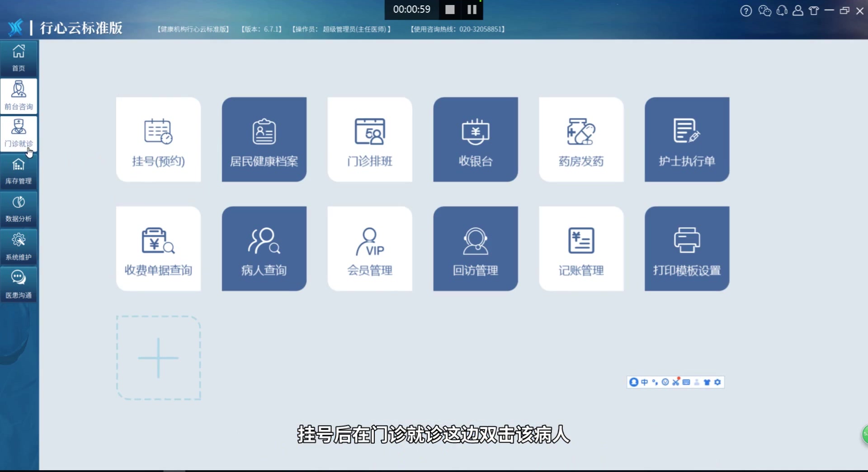Image resolution: width=868 pixels, height=472 pixels.
Task: Minimize the application window
Action: coord(829,10)
